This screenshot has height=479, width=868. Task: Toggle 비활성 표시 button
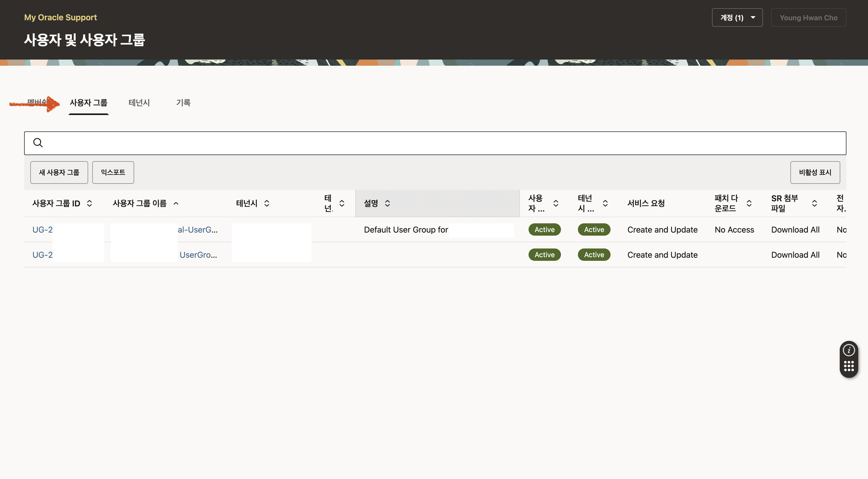click(815, 172)
